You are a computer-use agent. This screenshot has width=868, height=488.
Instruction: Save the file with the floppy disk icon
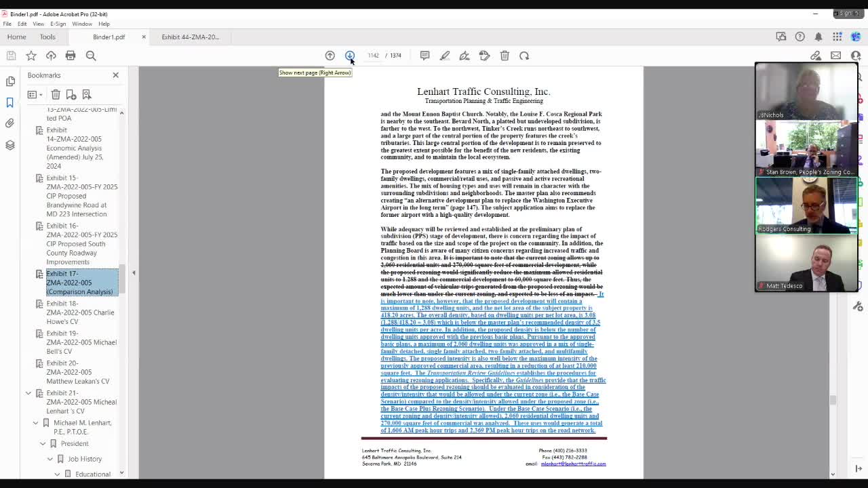click(11, 56)
